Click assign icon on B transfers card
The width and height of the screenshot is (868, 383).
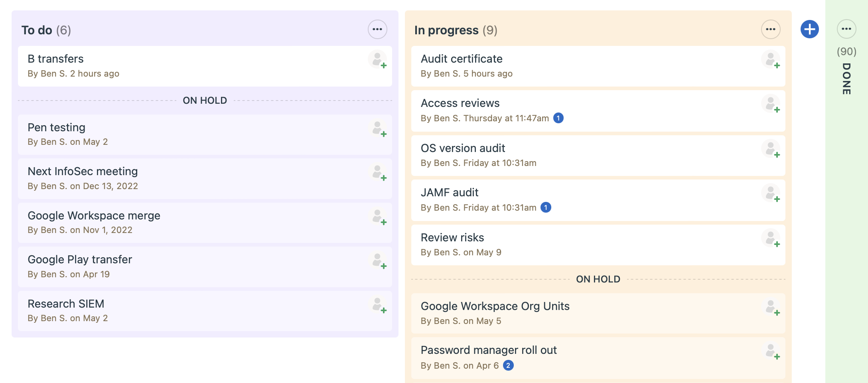pyautogui.click(x=378, y=60)
